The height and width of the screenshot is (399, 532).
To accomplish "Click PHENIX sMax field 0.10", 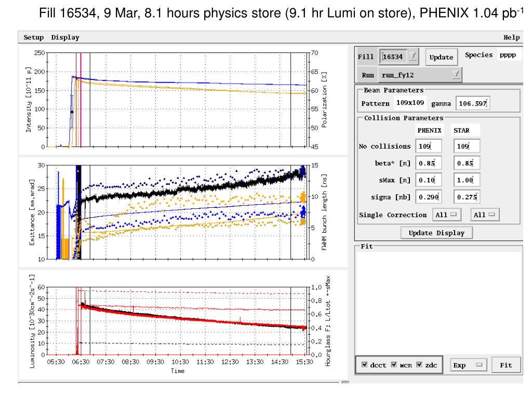I will 429,180.
